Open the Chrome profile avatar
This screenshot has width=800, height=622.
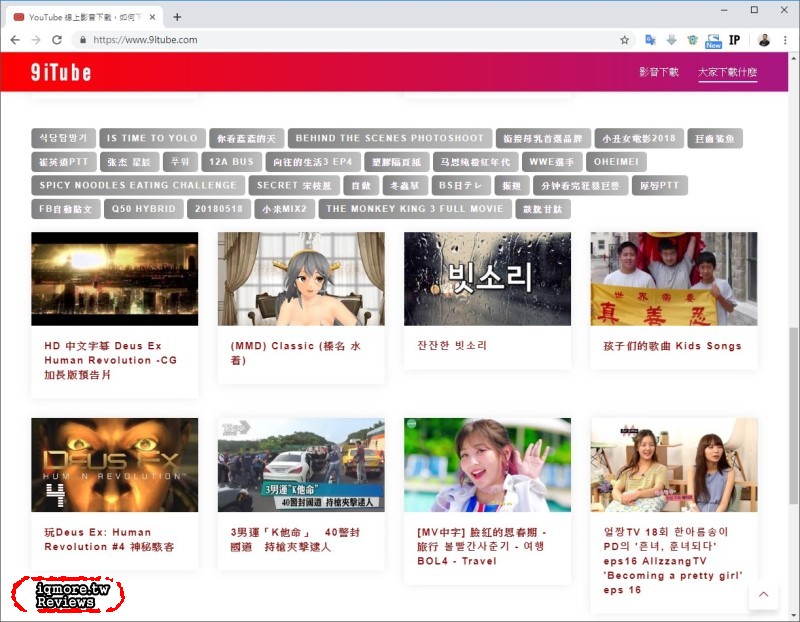click(x=764, y=40)
